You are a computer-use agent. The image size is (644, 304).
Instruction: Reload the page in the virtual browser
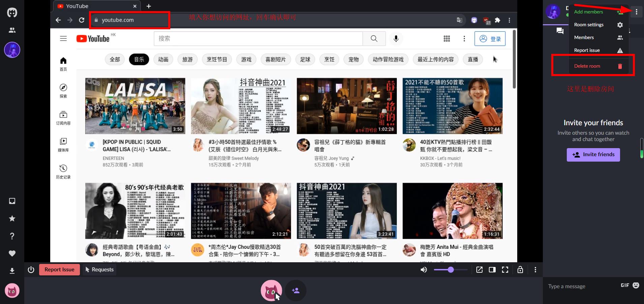point(82,20)
